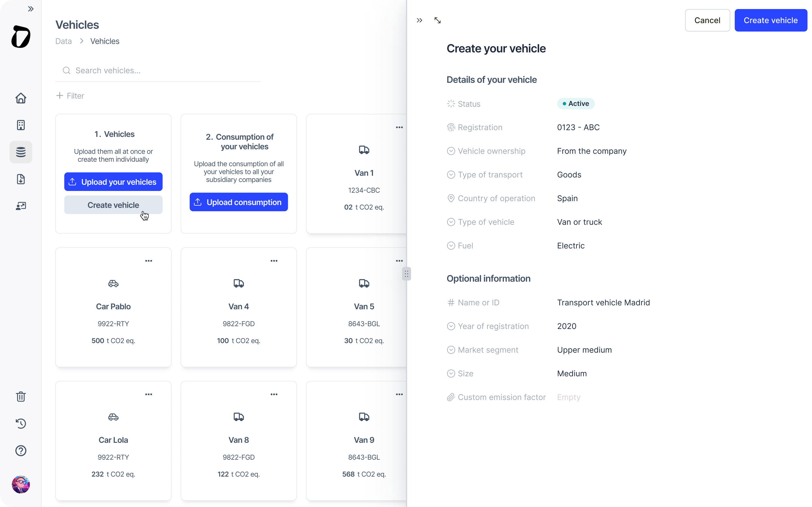812x507 pixels.
Task: Open the user avatar profile
Action: [21, 484]
